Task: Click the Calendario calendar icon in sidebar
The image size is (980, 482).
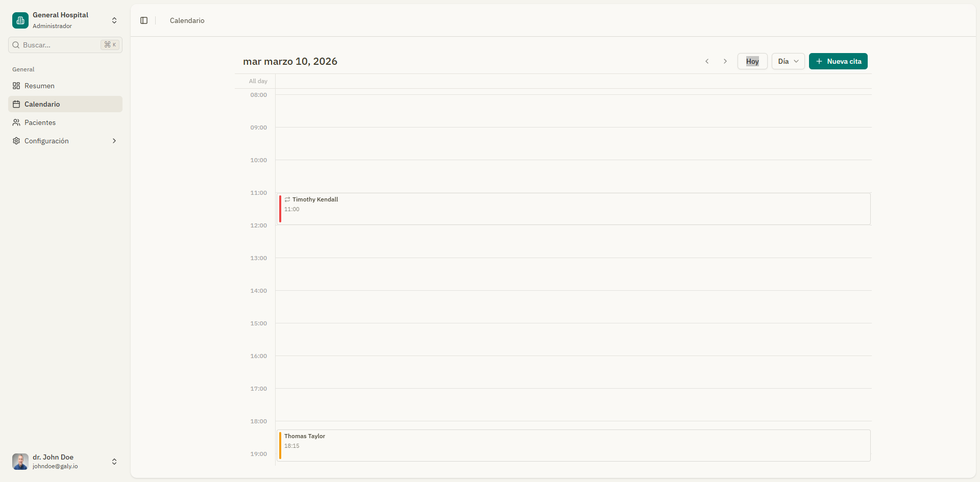Action: [15, 104]
